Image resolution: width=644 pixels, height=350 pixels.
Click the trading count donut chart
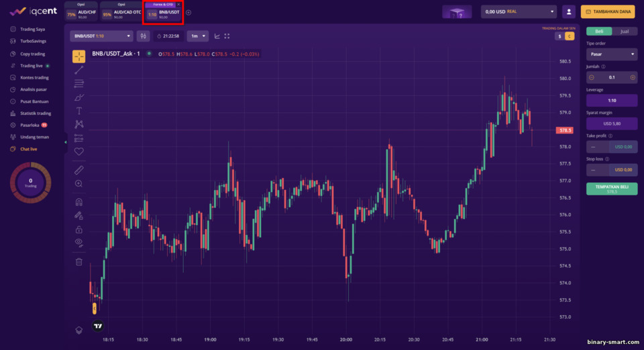pyautogui.click(x=30, y=183)
